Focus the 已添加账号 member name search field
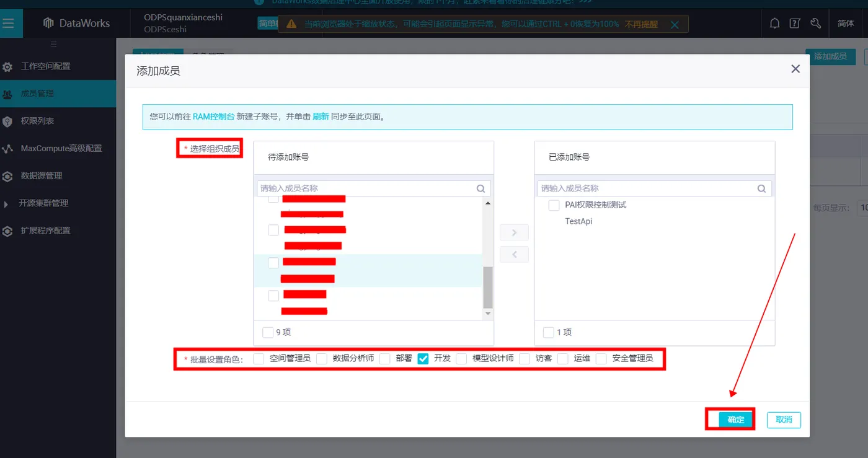 click(655, 188)
